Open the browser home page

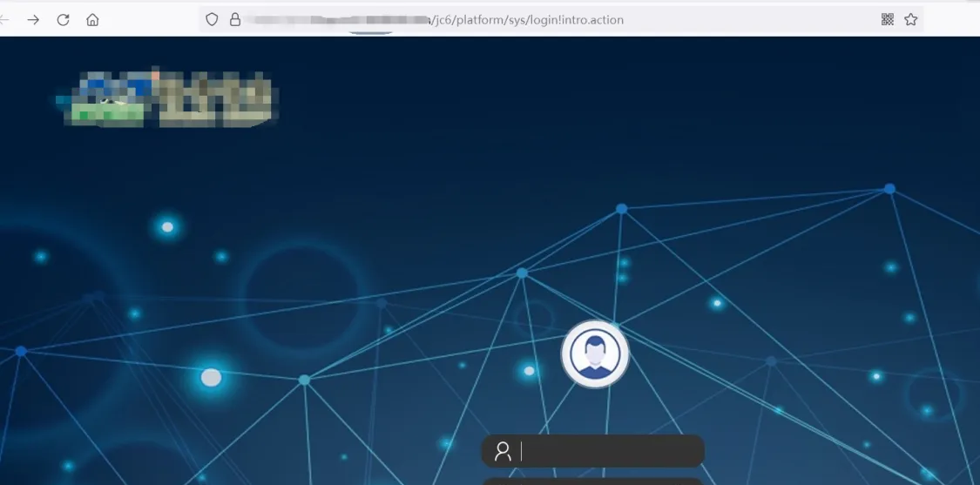92,20
